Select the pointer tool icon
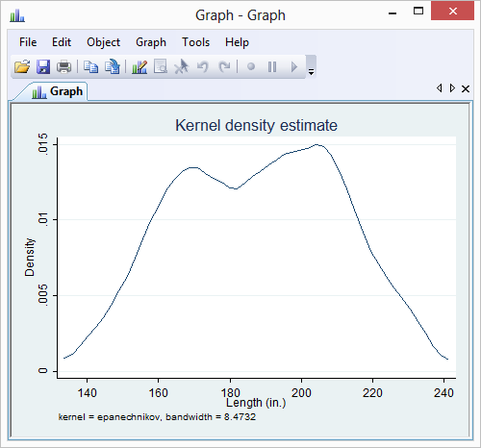Screen dimensions: 481x448 [x=182, y=66]
